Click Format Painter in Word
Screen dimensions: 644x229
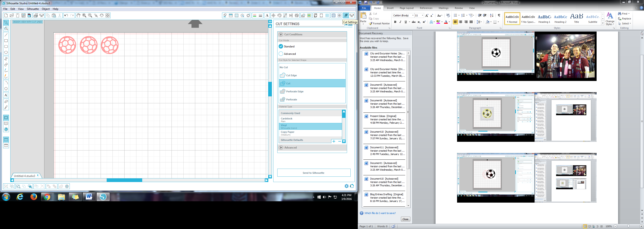[x=379, y=23]
